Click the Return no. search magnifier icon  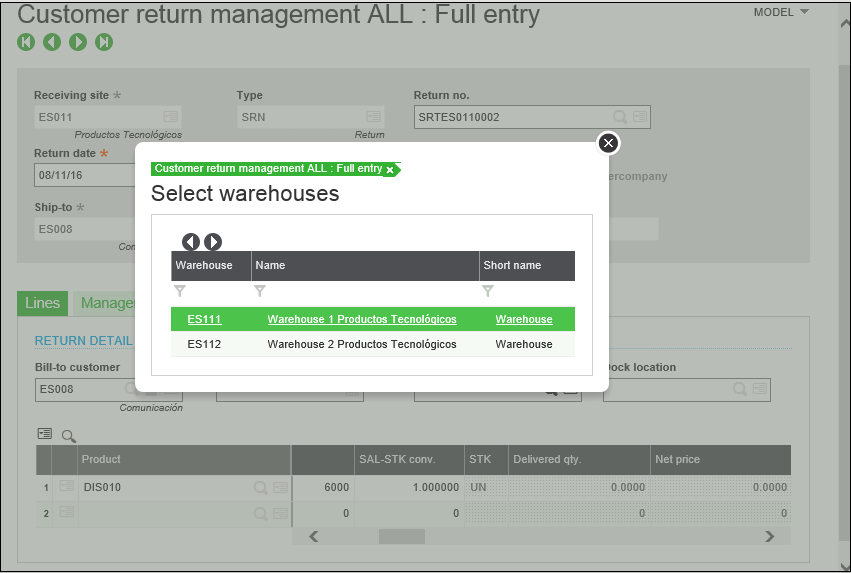point(619,117)
